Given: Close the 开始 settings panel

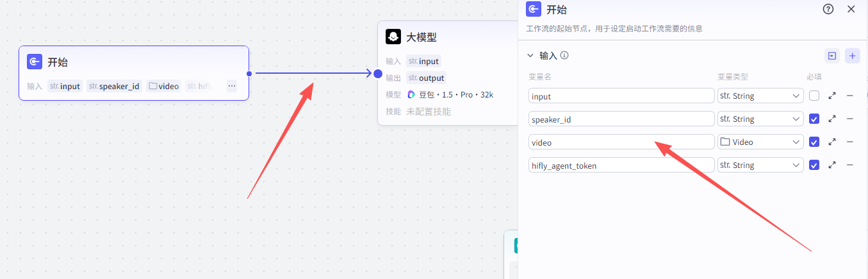Looking at the screenshot, I should 851,9.
